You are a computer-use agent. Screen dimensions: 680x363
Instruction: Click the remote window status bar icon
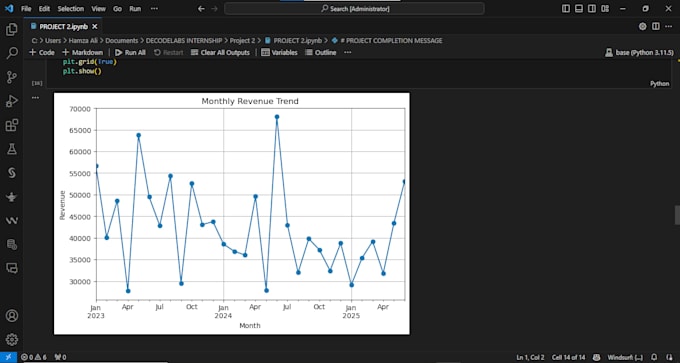coord(8,357)
